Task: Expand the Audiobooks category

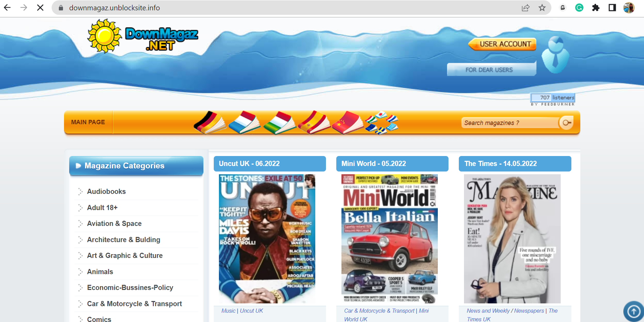Action: point(106,191)
